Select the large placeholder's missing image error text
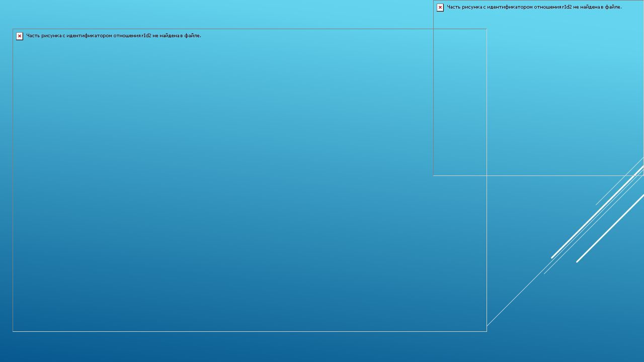This screenshot has height=362, width=644. coord(114,36)
